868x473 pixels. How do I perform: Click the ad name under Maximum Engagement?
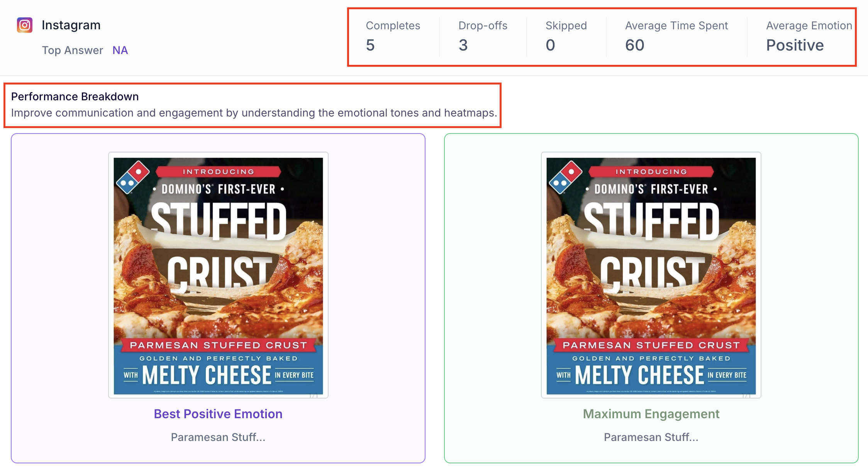click(651, 437)
